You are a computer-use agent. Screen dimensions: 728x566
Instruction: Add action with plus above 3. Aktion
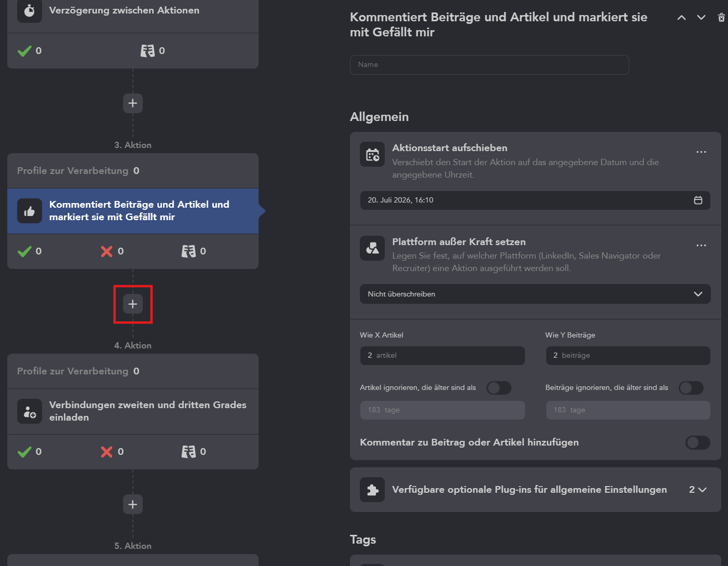click(x=133, y=103)
